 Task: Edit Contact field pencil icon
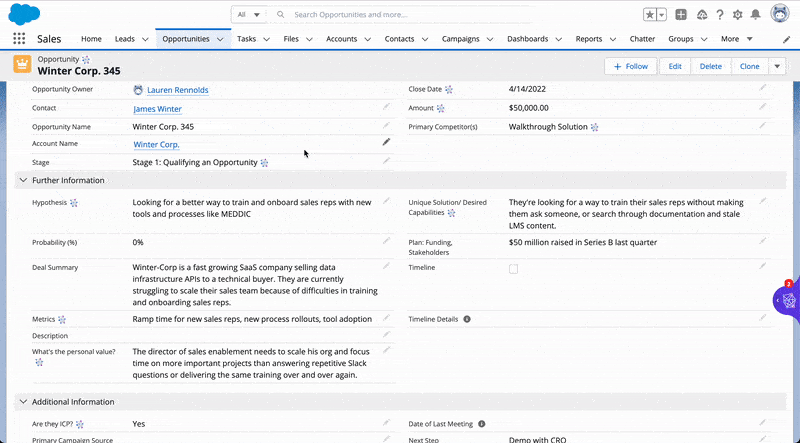(x=386, y=107)
